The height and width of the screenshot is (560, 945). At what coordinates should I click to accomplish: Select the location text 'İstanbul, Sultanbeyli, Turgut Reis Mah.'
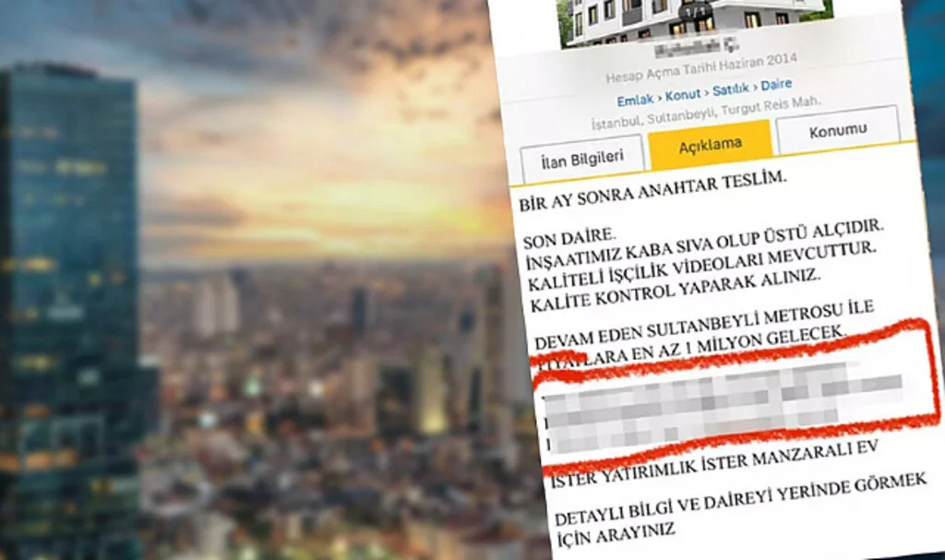[706, 113]
